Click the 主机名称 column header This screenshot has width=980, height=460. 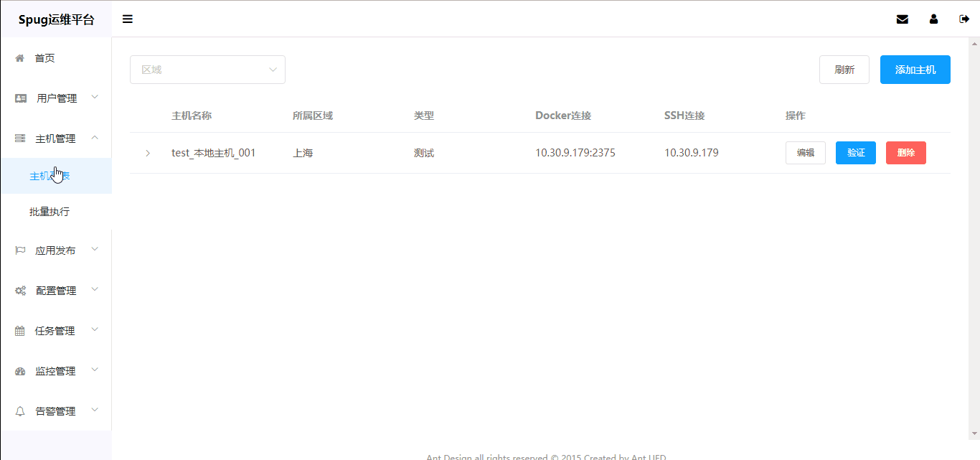coord(192,116)
